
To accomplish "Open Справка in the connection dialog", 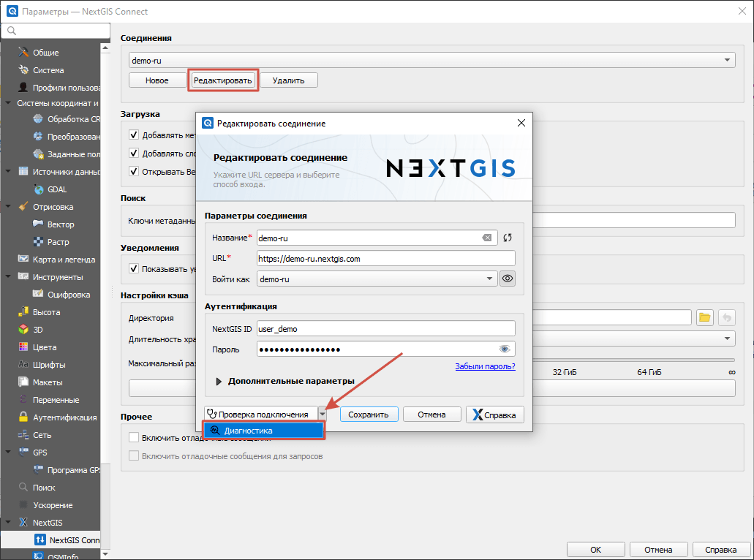I will [x=495, y=415].
